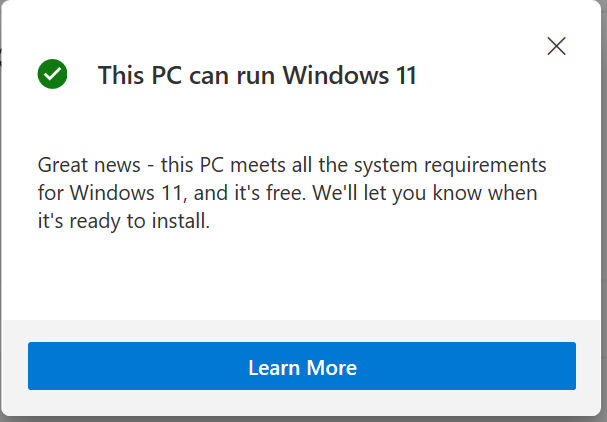
Task: Click the gray footer strip above Learn More
Action: coord(300,331)
